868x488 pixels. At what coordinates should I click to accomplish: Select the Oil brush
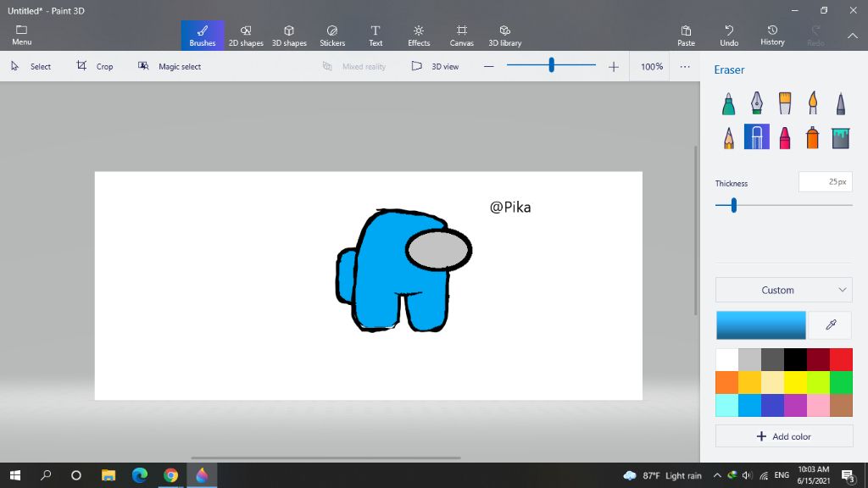784,103
